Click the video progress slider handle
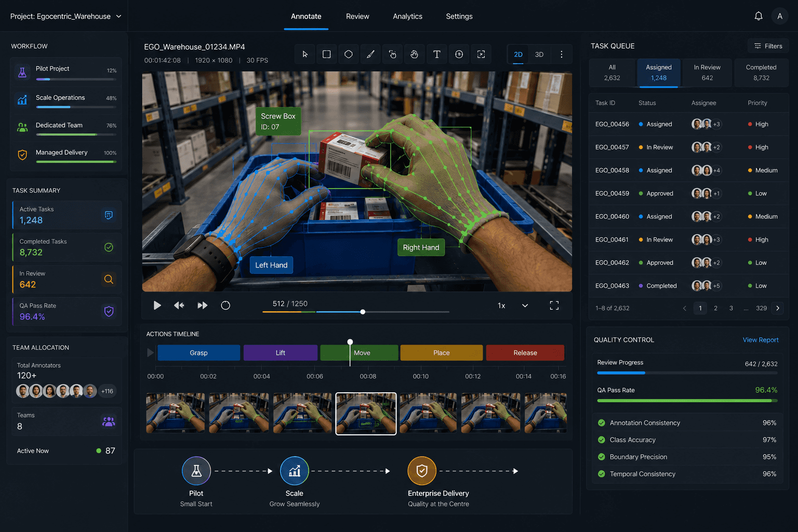Screen dimensions: 798x532 click(x=363, y=312)
